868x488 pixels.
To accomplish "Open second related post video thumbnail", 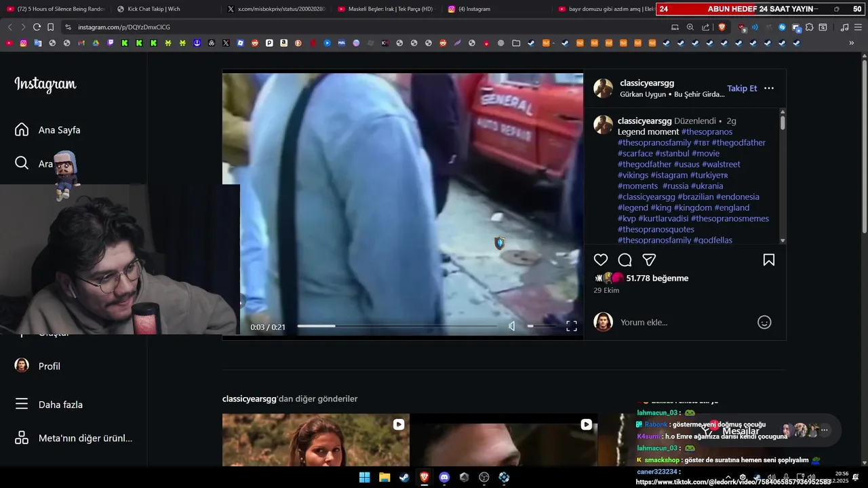I will pyautogui.click(x=504, y=440).
